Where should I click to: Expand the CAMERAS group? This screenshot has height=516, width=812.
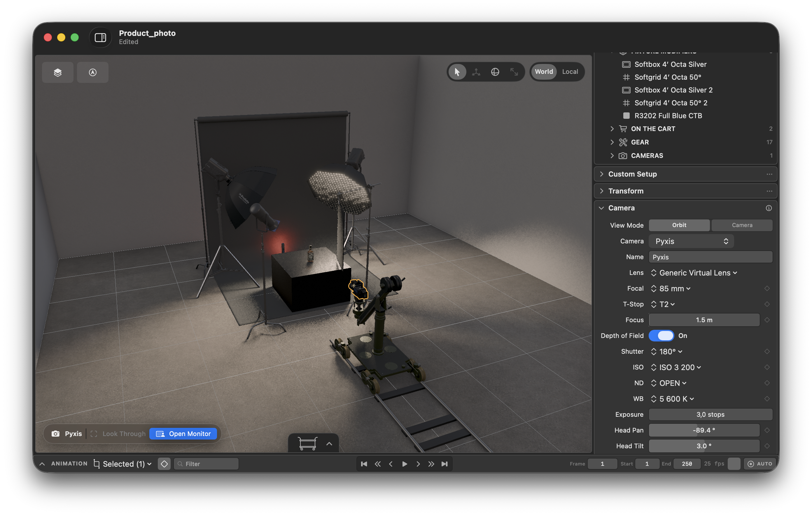(x=612, y=156)
